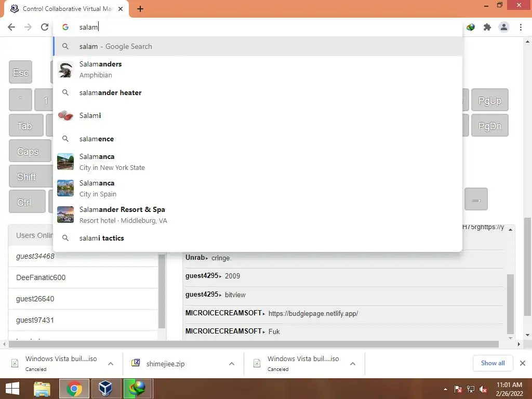532x399 pixels.
Task: Click the Tab virtual key
Action: click(26, 126)
